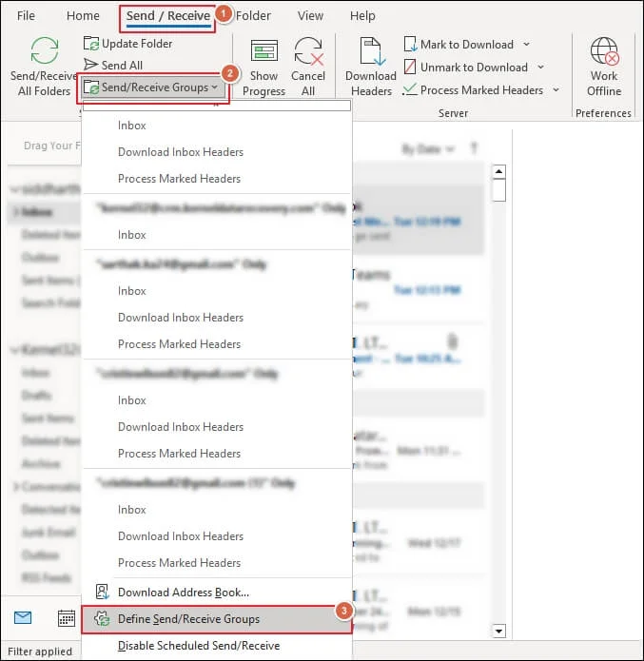Click Process Marked Headers ribbon label
The height and width of the screenshot is (661, 644).
coord(481,89)
